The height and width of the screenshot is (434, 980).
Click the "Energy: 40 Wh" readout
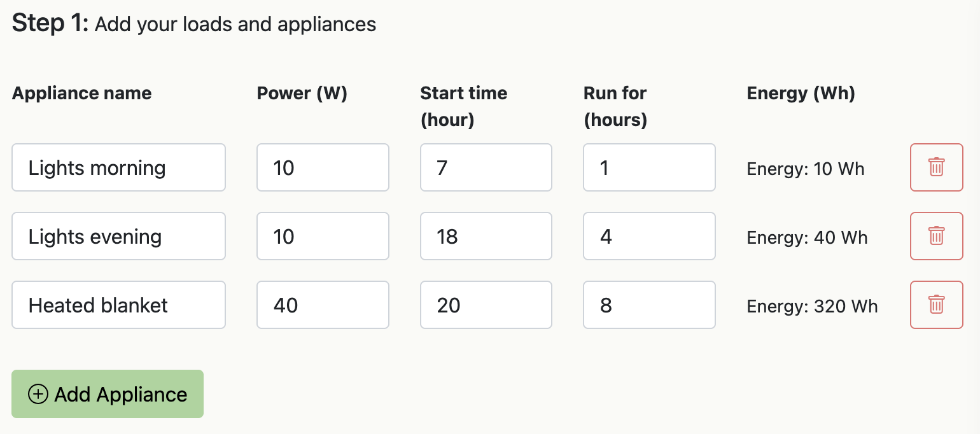(x=807, y=238)
